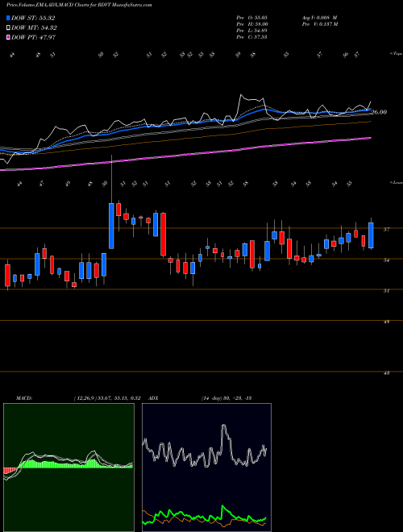This screenshot has width=403, height=532.
Task: Click the 54 price axis label
Action: (386, 260)
